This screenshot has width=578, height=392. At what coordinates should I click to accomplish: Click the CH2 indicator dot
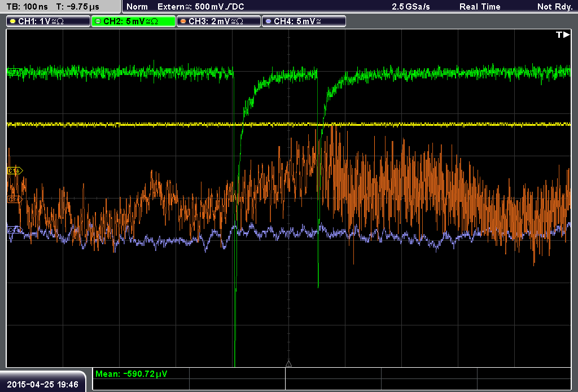click(x=98, y=21)
